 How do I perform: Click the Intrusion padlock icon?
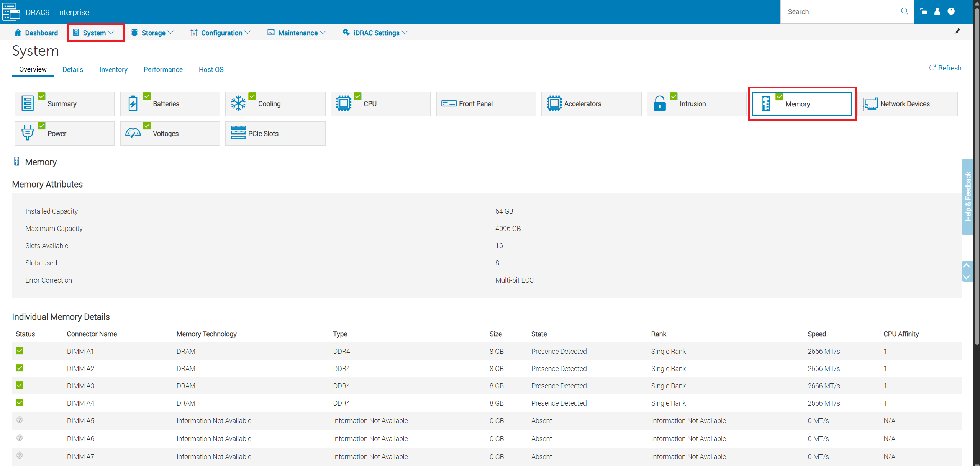[659, 103]
